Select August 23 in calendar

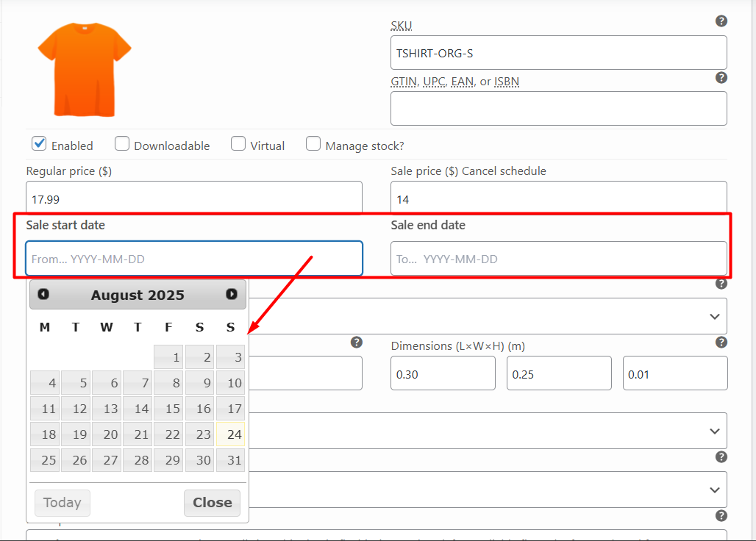[x=199, y=434]
